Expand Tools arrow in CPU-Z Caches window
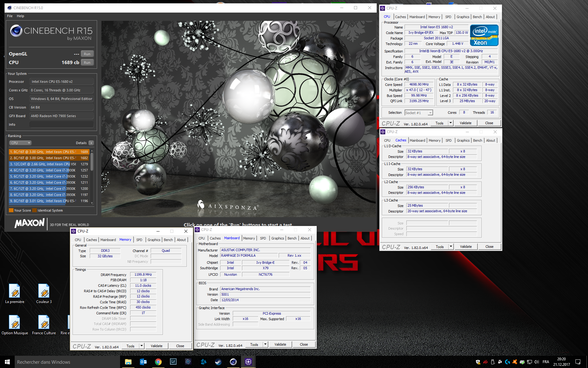This screenshot has width=588, height=368. pos(451,247)
